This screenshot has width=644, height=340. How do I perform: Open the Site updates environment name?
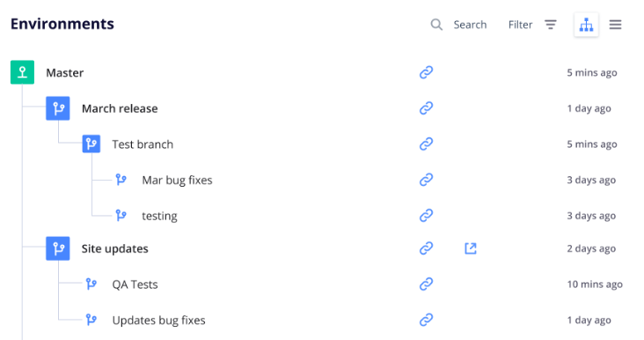[114, 248]
